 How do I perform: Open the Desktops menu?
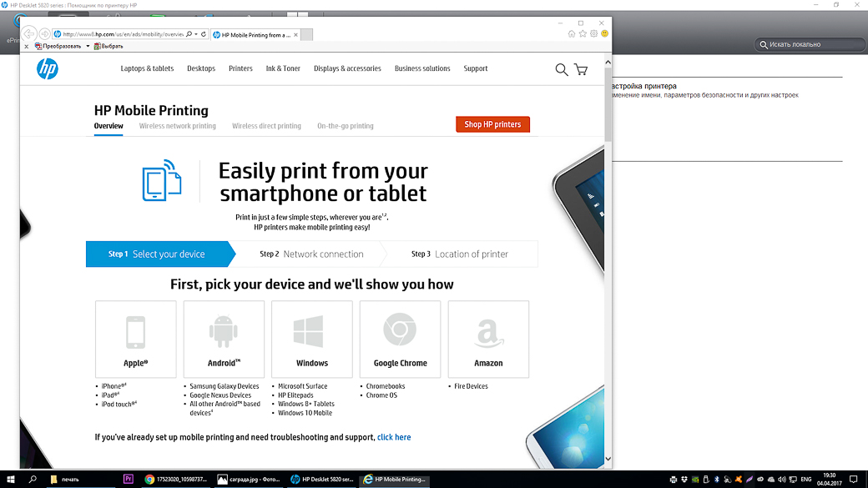[201, 68]
